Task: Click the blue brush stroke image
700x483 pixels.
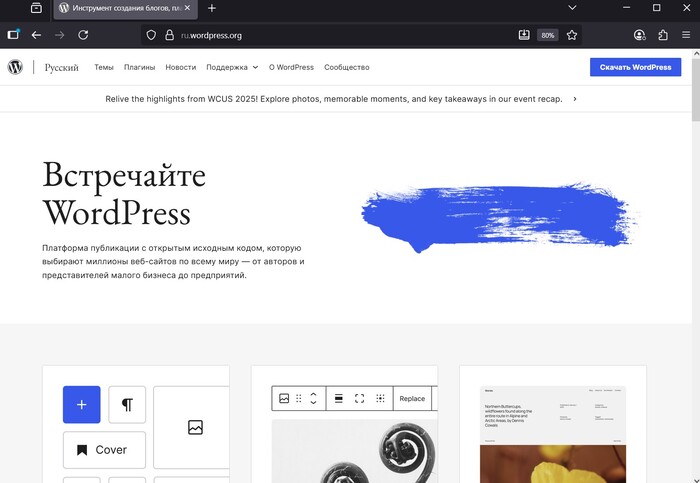Action: (500, 217)
